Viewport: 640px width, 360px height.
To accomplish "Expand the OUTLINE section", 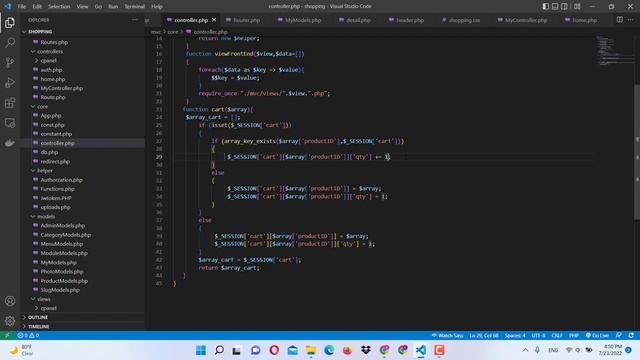I will pyautogui.click(x=38, y=317).
